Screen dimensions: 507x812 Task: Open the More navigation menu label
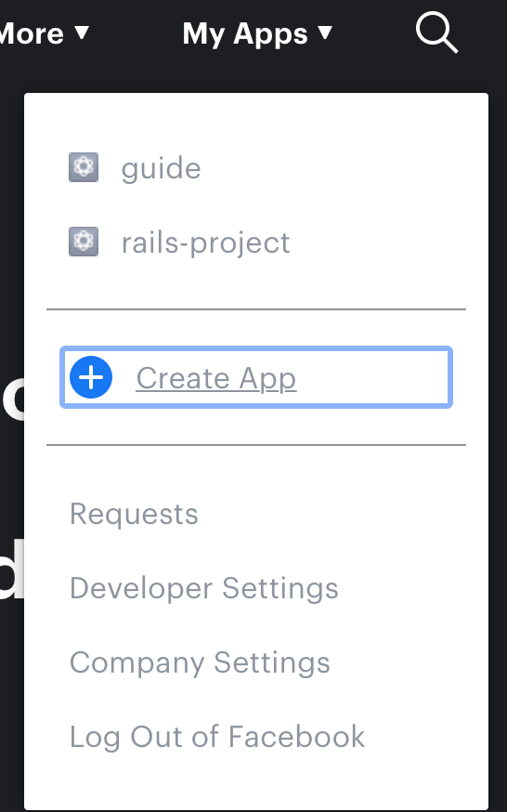(x=31, y=33)
